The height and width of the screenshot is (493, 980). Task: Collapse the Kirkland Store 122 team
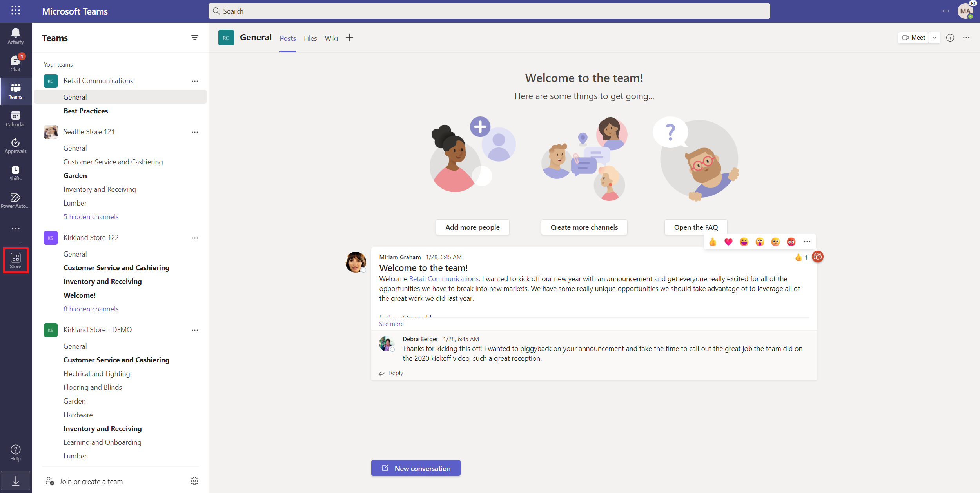click(91, 238)
